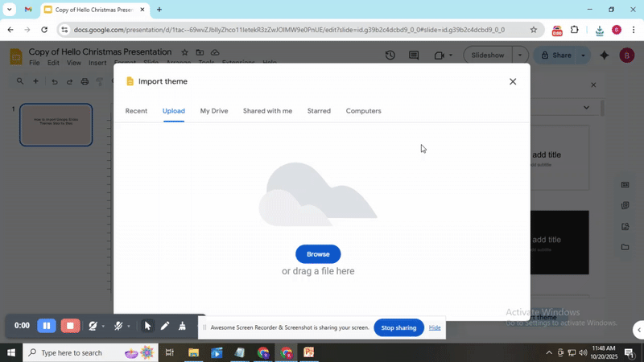Stop the recording with red button
Image resolution: width=644 pixels, height=362 pixels.
tap(71, 326)
